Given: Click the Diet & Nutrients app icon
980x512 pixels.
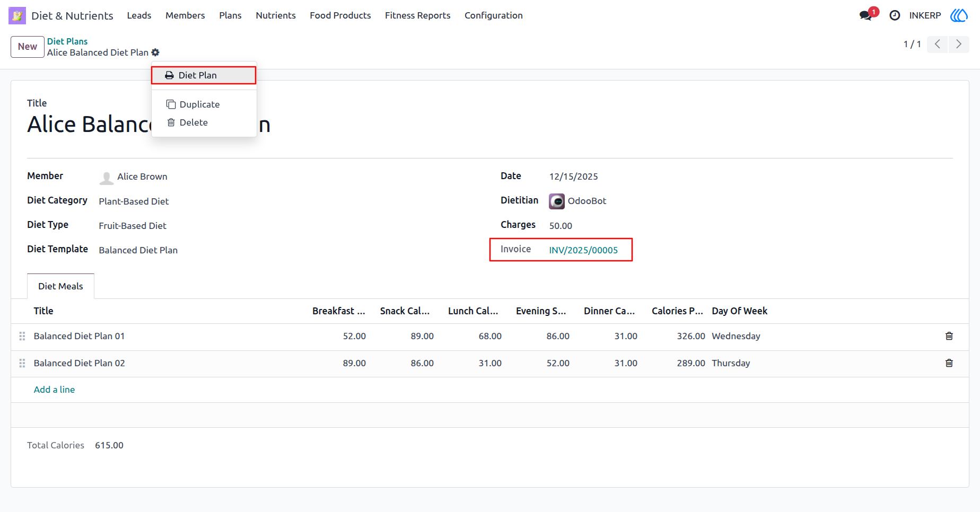Looking at the screenshot, I should tap(17, 15).
